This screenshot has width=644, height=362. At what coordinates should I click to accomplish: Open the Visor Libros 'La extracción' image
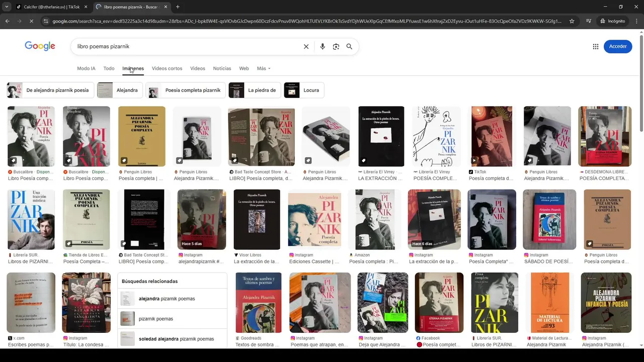(x=257, y=219)
